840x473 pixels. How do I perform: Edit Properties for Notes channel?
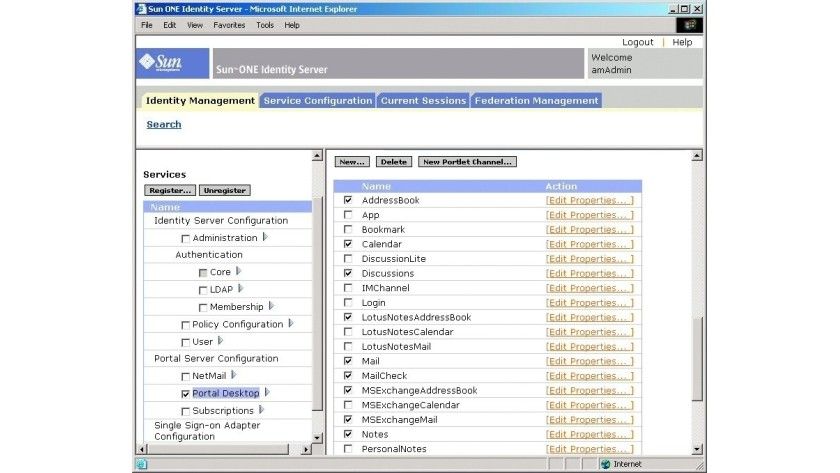(x=589, y=434)
